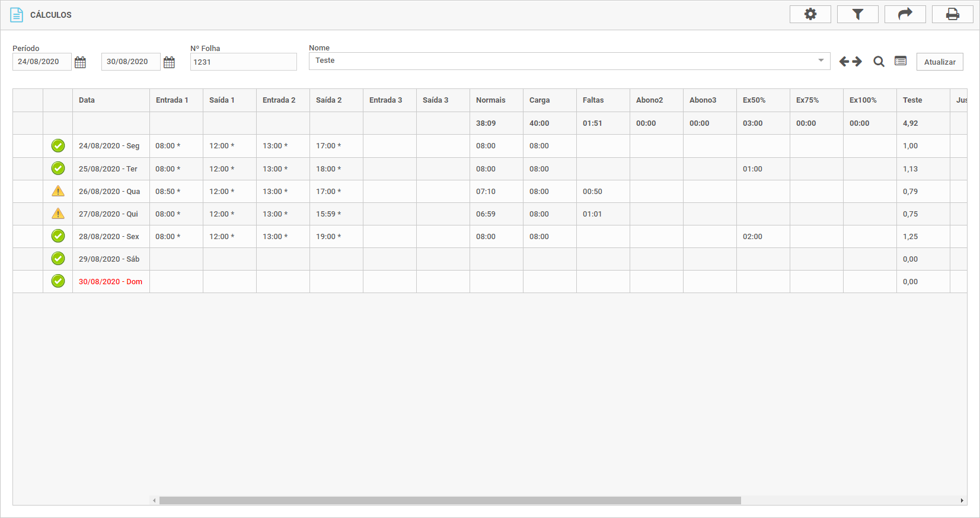Open calendar for start date 24/08/2020
Image resolution: width=980 pixels, height=518 pixels.
click(x=81, y=62)
